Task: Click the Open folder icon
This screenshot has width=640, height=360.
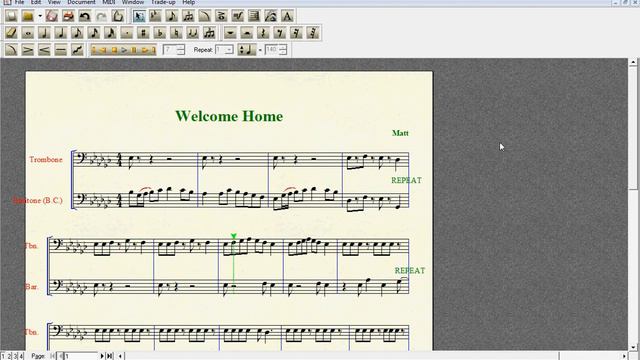Action: pos(28,16)
